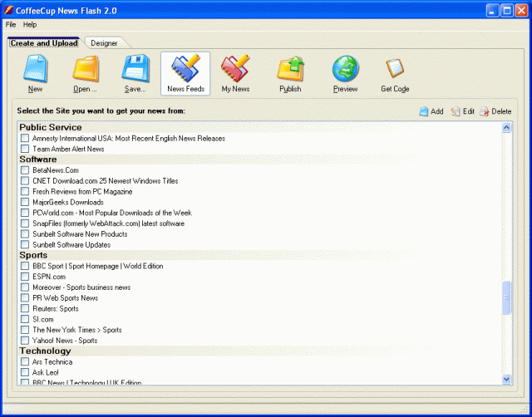Check Yahoo! News - Sports
This screenshot has height=417, width=532.
tap(25, 340)
